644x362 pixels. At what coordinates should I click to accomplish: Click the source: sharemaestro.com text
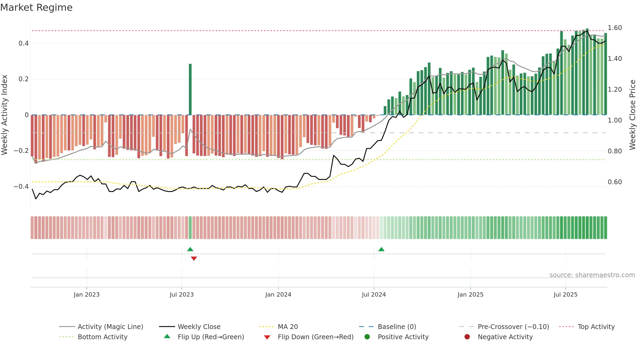pyautogui.click(x=592, y=275)
